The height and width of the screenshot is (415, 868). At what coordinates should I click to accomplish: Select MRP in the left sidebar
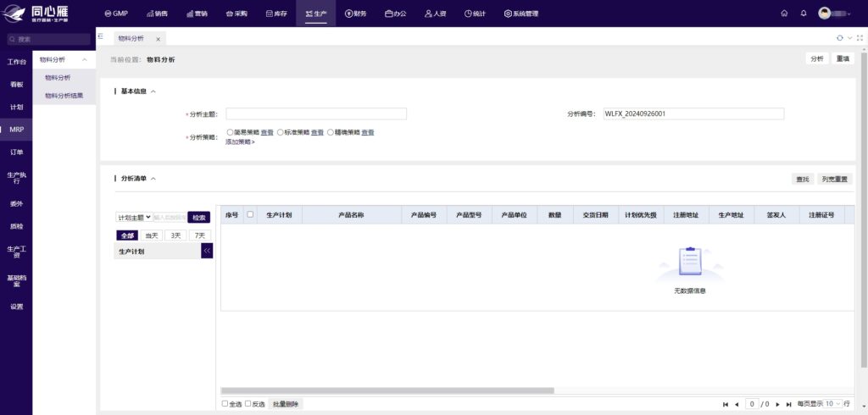point(16,130)
